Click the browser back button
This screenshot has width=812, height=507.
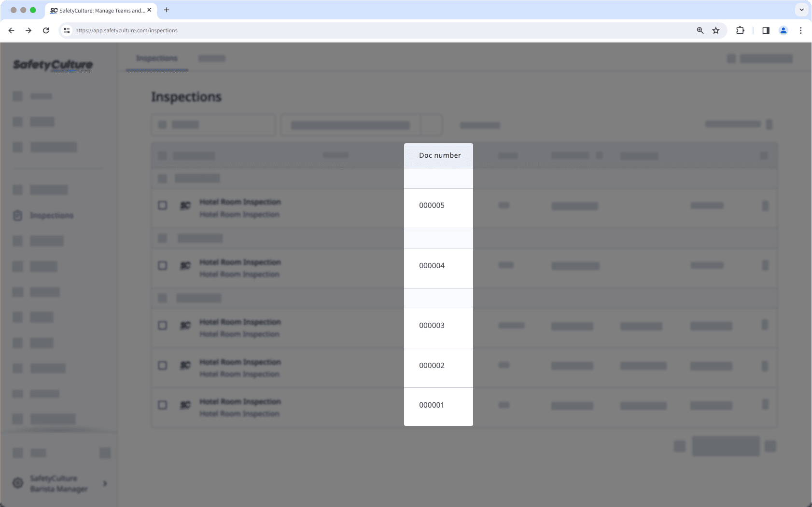pyautogui.click(x=11, y=30)
